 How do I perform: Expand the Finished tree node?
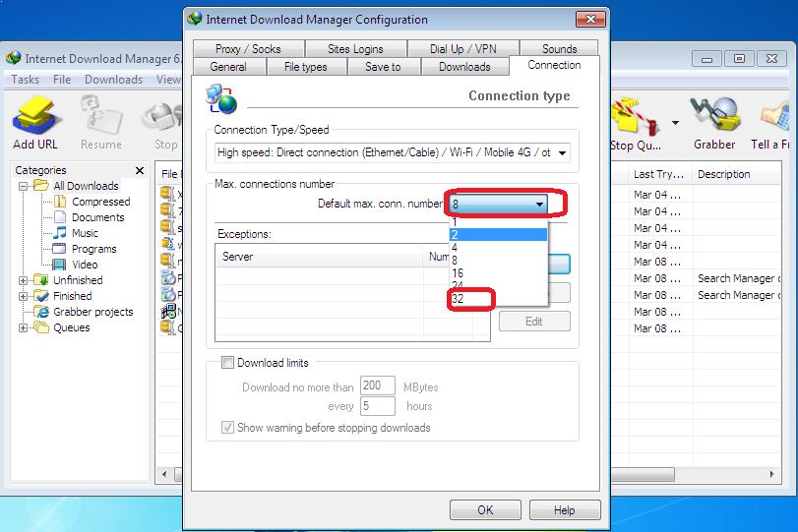tap(23, 296)
